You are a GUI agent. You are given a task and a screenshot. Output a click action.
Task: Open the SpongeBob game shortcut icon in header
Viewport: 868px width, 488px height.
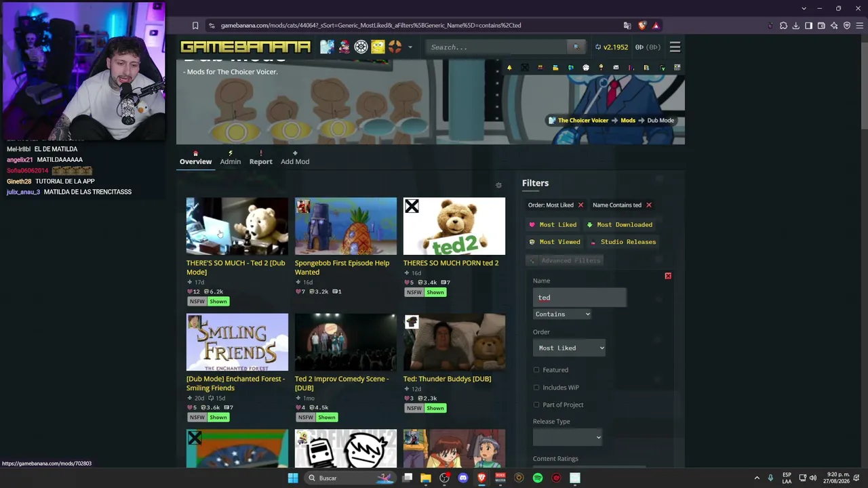click(378, 47)
